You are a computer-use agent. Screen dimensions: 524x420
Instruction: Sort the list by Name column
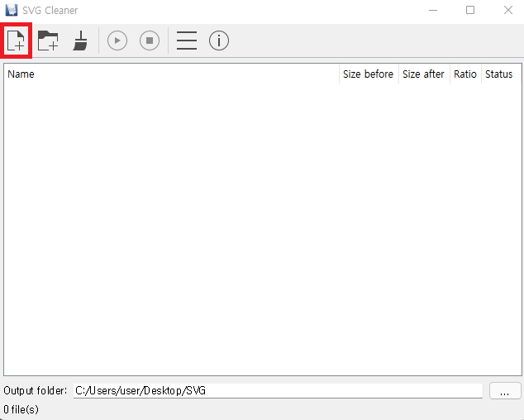coord(171,74)
